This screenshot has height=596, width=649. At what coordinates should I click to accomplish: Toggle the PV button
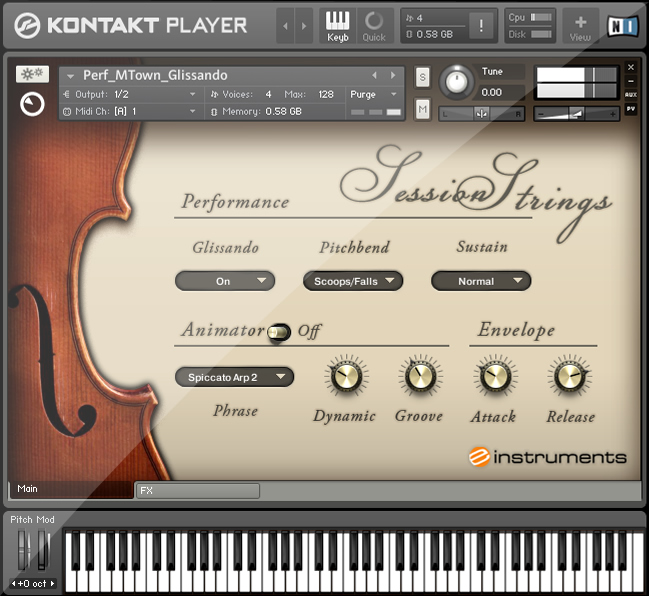coord(631,109)
